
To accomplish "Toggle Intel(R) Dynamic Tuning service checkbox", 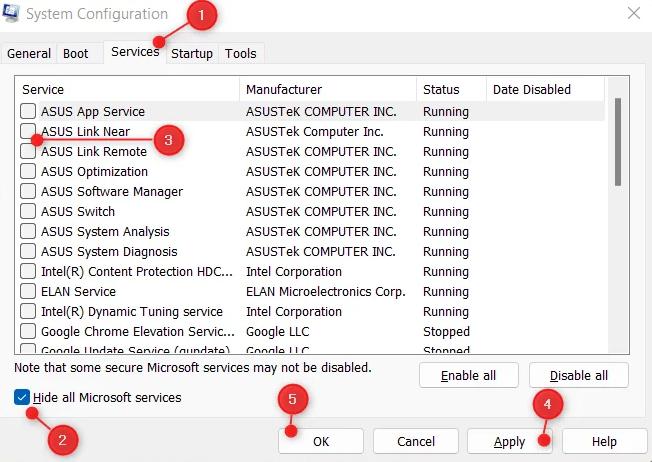I will click(x=28, y=311).
